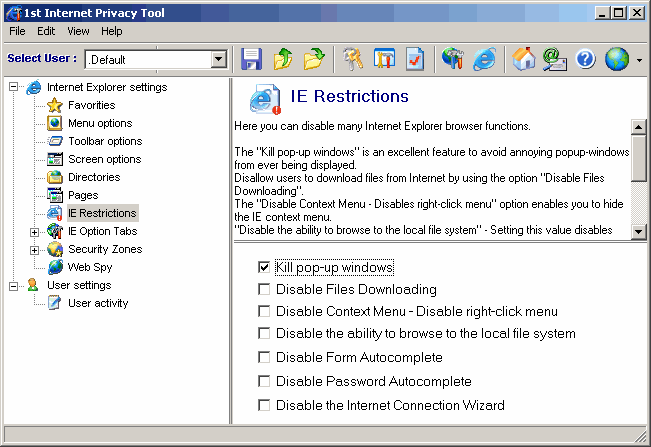The width and height of the screenshot is (651, 447).
Task: Uncheck Kill pop-up windows checkbox
Action: click(x=264, y=267)
